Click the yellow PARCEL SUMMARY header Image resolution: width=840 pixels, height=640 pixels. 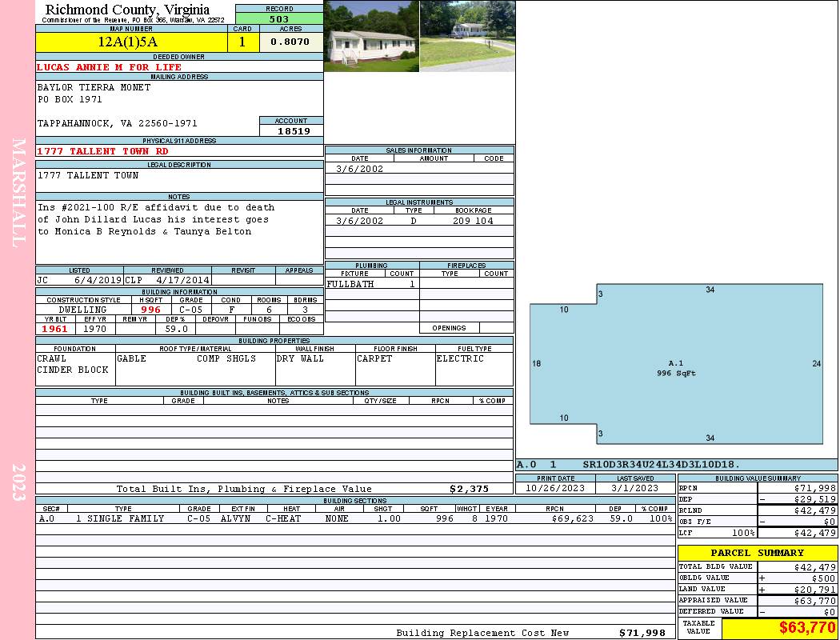coord(757,553)
